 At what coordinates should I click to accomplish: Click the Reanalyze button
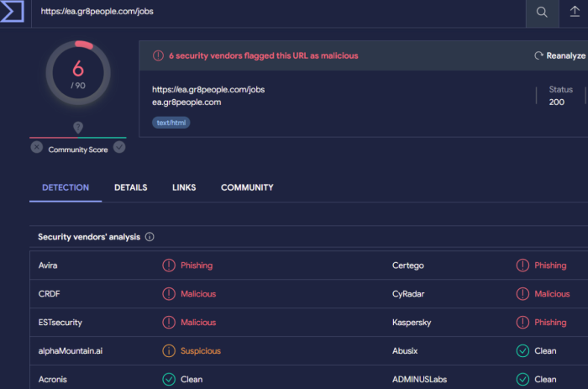[559, 55]
